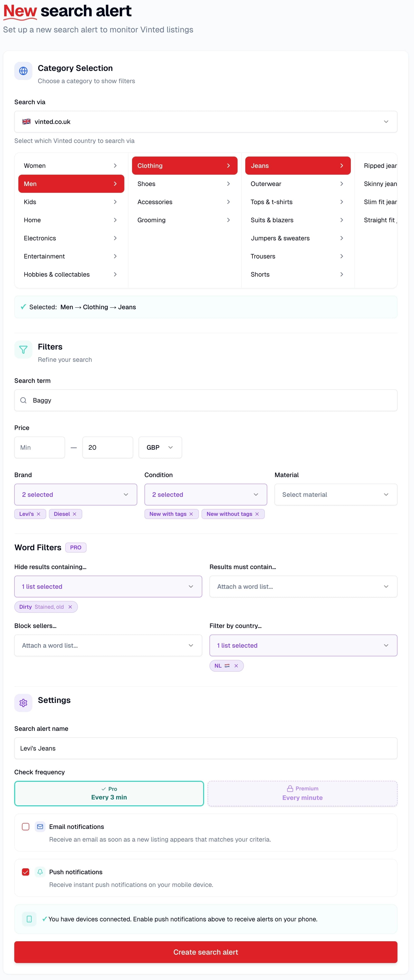Viewport: 414px width, 980px height.
Task: Disable Push notifications
Action: coord(25,871)
